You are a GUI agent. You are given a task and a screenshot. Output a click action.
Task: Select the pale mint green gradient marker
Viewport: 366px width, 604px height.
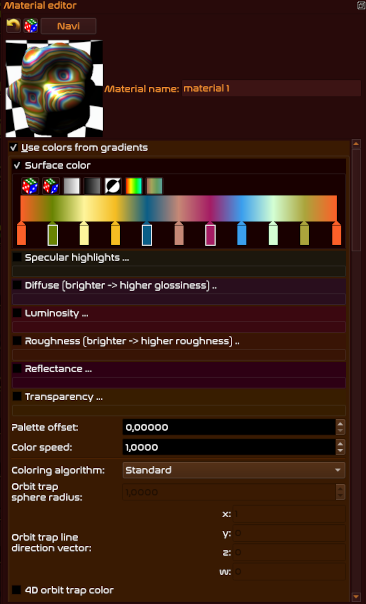(x=273, y=234)
